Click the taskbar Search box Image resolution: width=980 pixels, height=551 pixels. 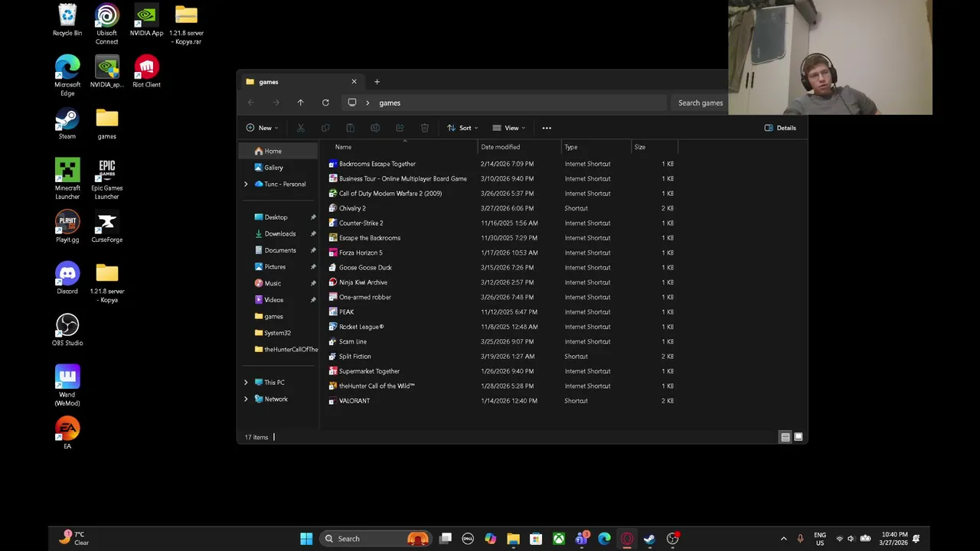(374, 539)
